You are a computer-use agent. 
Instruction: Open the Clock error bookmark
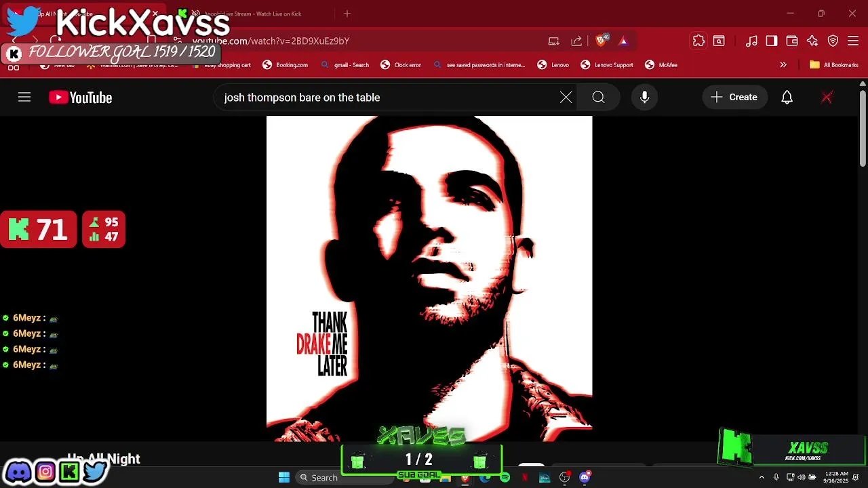[x=401, y=65]
